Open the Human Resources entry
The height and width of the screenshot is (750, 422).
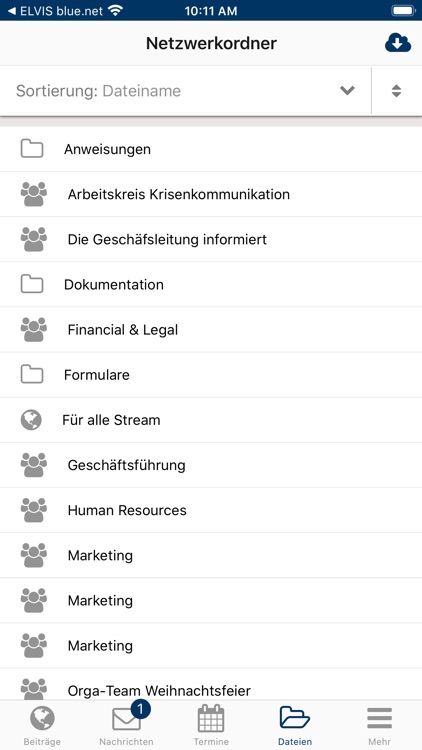[x=211, y=510]
